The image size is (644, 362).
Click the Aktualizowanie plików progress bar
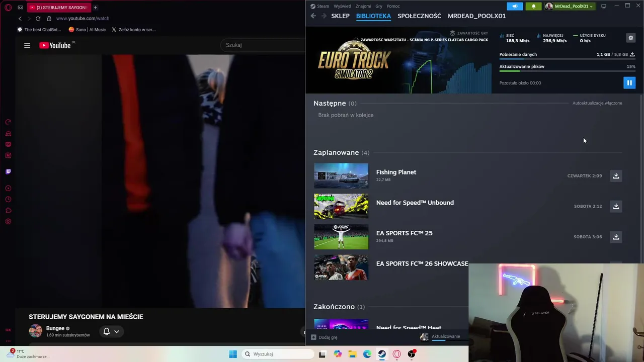point(567,71)
